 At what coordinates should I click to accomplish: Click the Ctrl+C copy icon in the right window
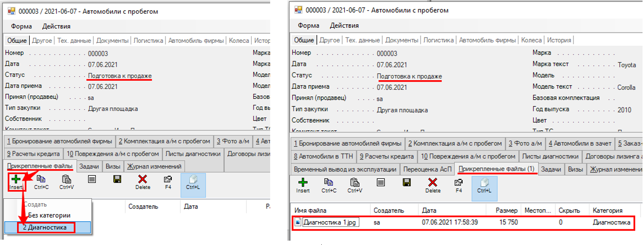[329, 182]
